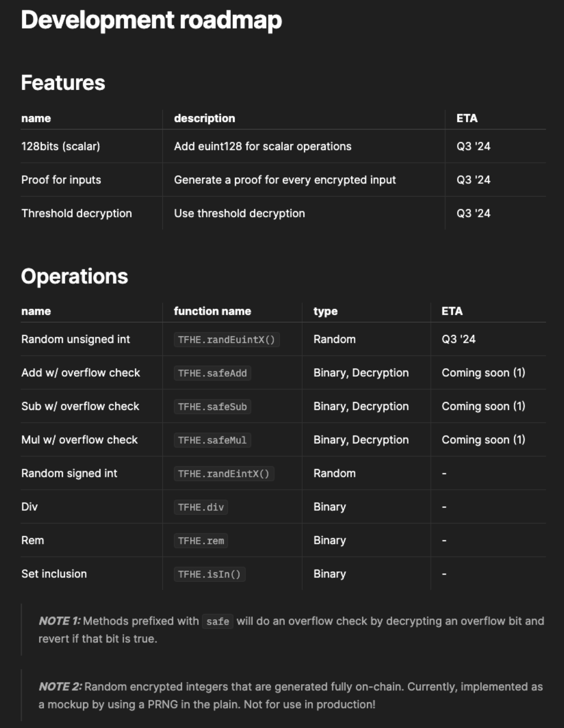Click the TFHE.div function name
The height and width of the screenshot is (728, 564).
pyautogui.click(x=201, y=508)
